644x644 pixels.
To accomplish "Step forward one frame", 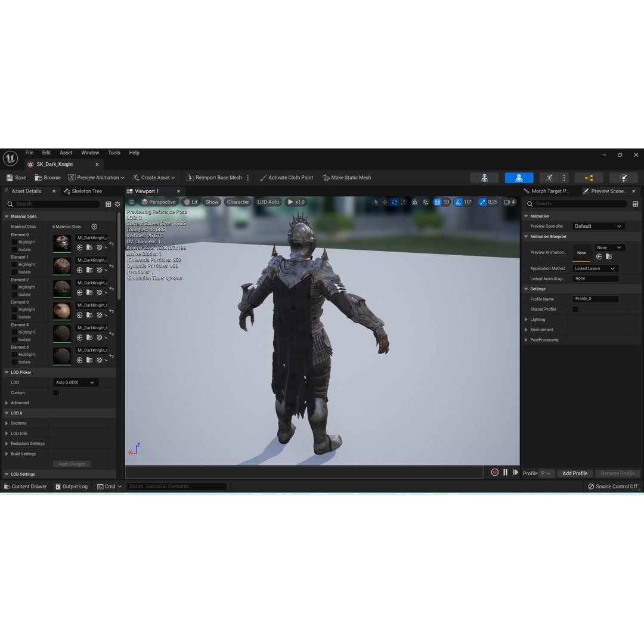I will tap(515, 472).
